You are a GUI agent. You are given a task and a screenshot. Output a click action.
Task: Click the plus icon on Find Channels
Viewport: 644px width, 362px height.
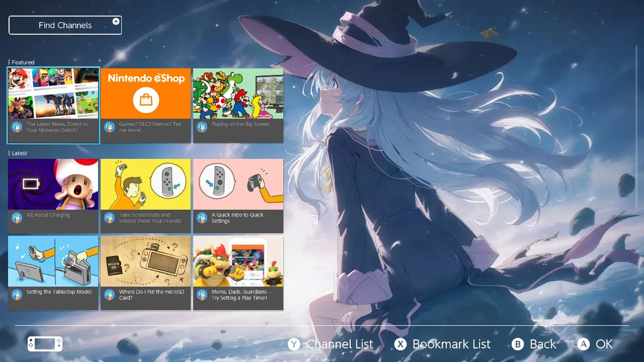116,22
